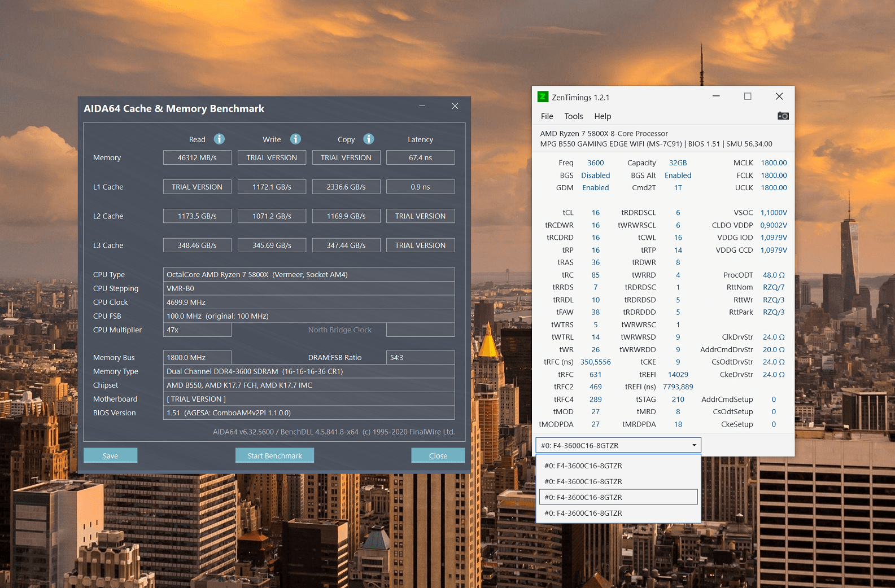Click the tSTAG value 210

click(x=678, y=400)
